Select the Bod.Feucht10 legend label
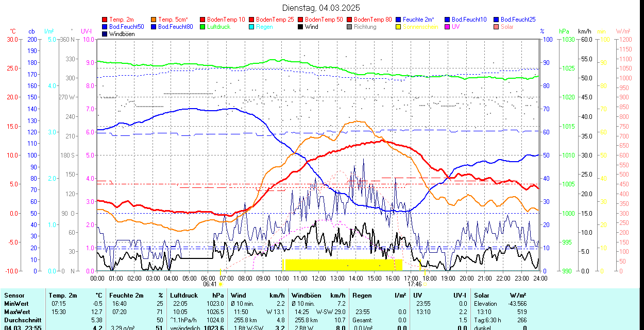Image resolution: width=644 pixels, height=330 pixels. pos(469,20)
